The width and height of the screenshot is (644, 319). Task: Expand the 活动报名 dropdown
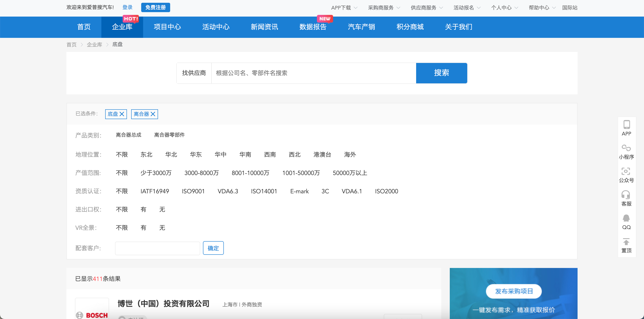click(467, 8)
